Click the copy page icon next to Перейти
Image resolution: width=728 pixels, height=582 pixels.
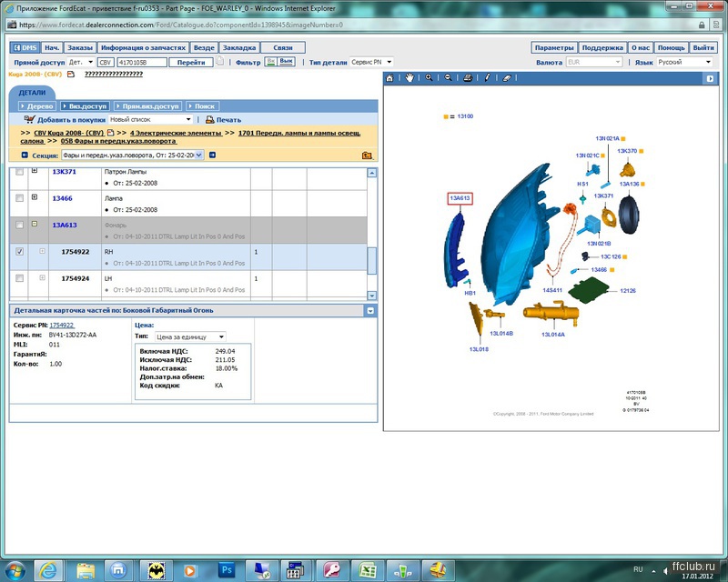[x=220, y=61]
